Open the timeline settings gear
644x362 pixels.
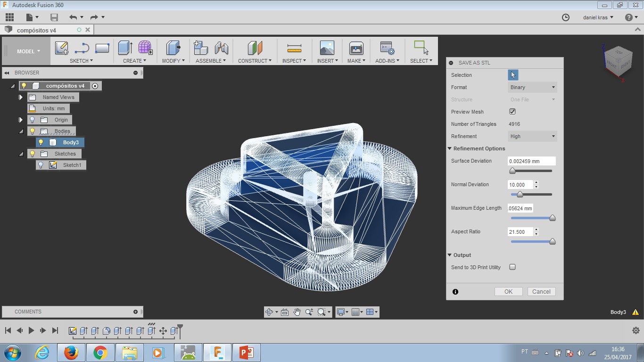click(636, 330)
